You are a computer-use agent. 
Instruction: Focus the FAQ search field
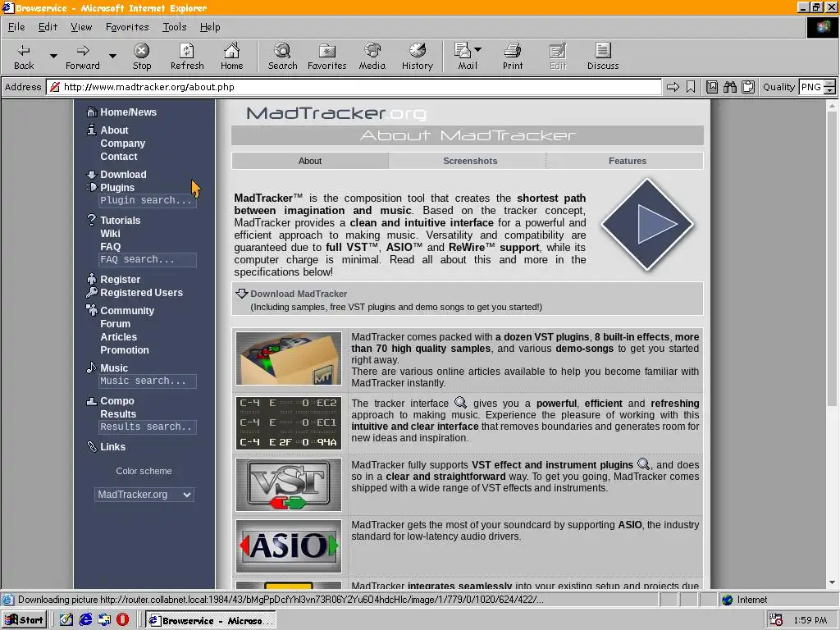[x=147, y=259]
